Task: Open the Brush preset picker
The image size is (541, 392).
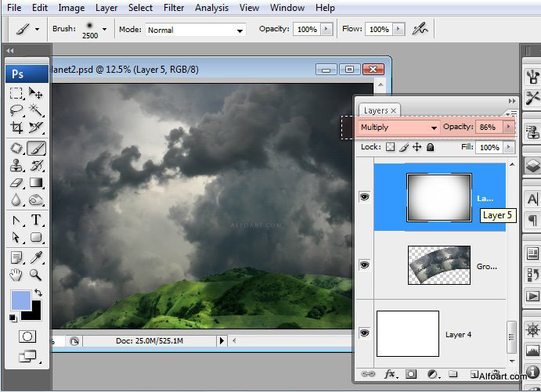Action: click(104, 30)
